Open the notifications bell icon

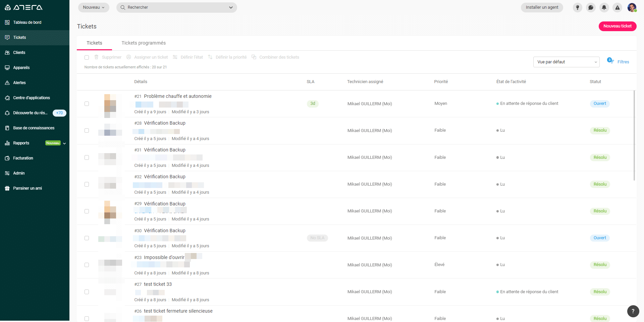pyautogui.click(x=604, y=7)
